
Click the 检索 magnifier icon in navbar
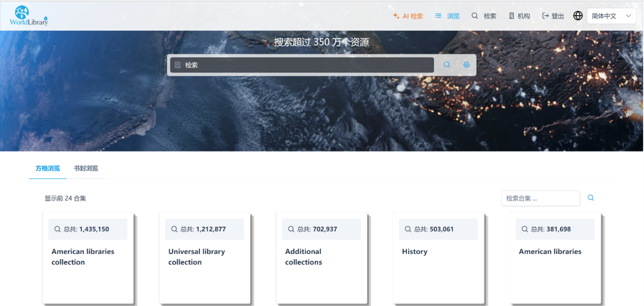pyautogui.click(x=475, y=16)
